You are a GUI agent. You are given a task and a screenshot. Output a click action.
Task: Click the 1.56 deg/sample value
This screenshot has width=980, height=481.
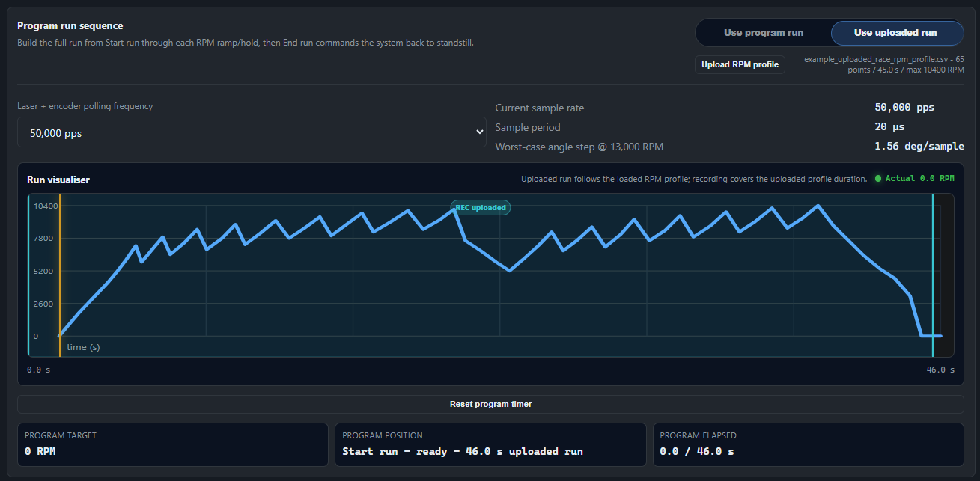919,147
